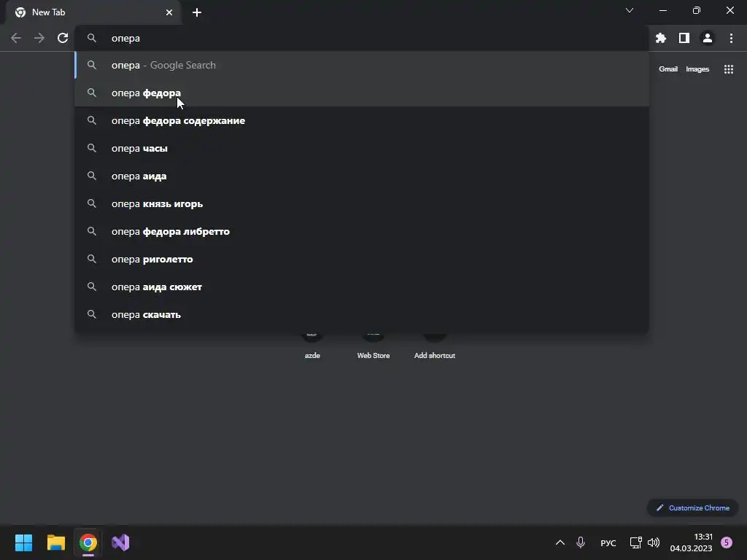Switch input language РУС
Image resolution: width=747 pixels, height=560 pixels.
point(608,542)
